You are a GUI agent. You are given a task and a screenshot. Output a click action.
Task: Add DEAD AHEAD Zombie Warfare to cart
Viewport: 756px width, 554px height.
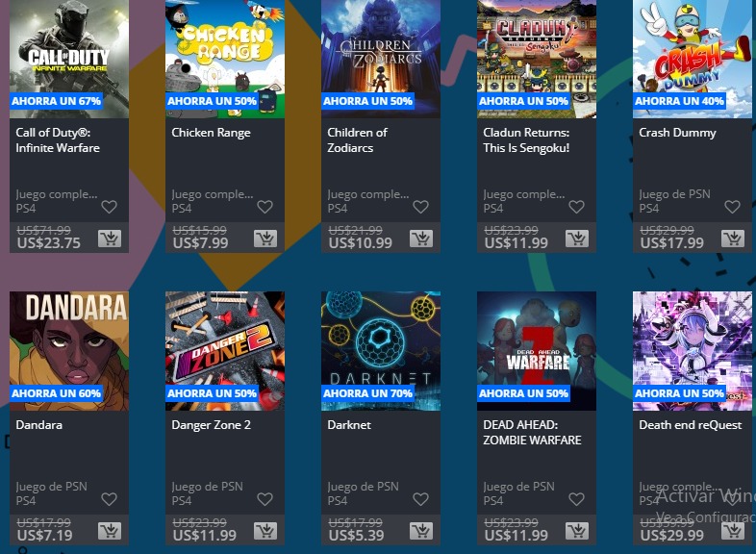(x=577, y=531)
